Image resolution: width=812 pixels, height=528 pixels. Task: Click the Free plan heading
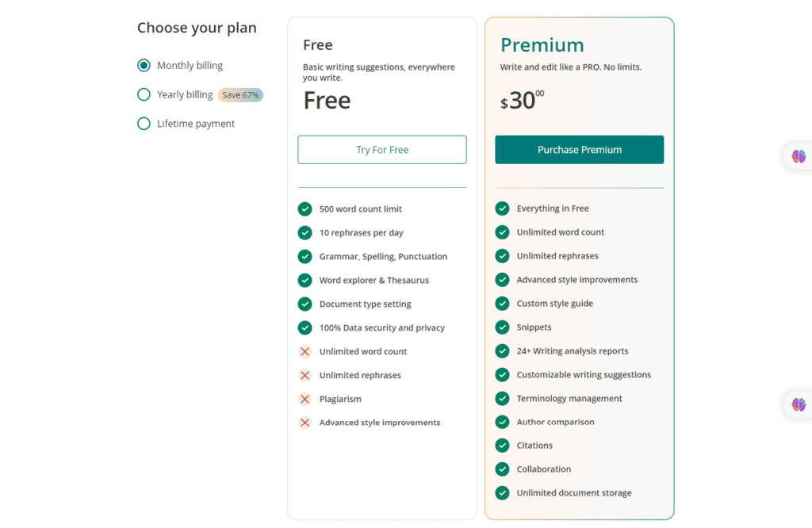click(317, 45)
